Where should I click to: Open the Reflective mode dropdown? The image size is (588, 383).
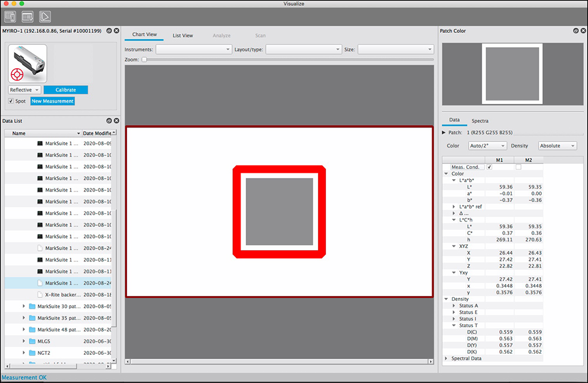[25, 90]
